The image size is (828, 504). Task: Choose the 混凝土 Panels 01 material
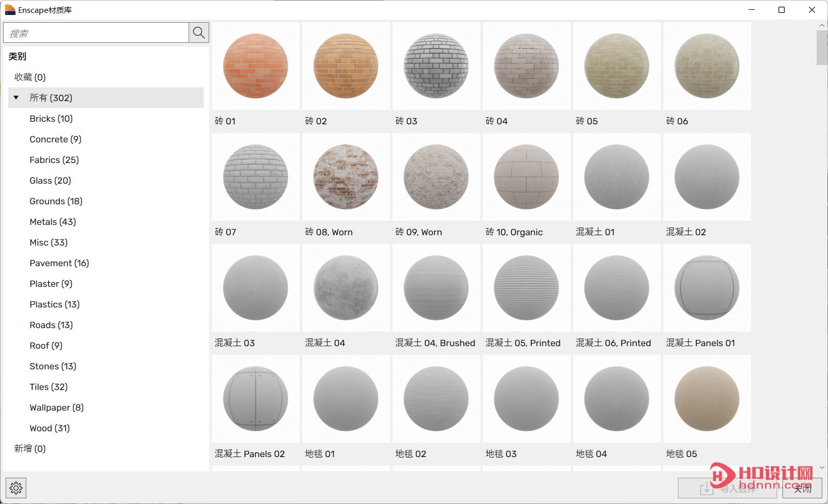(707, 288)
